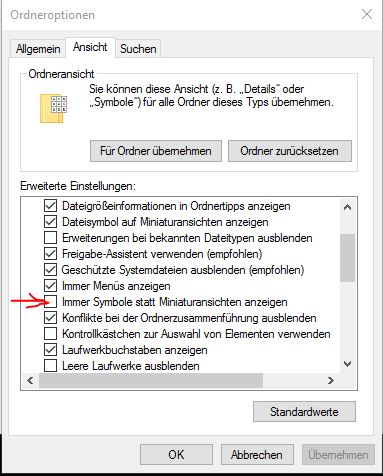Click Für Ordner übernehmen button

coord(156,151)
